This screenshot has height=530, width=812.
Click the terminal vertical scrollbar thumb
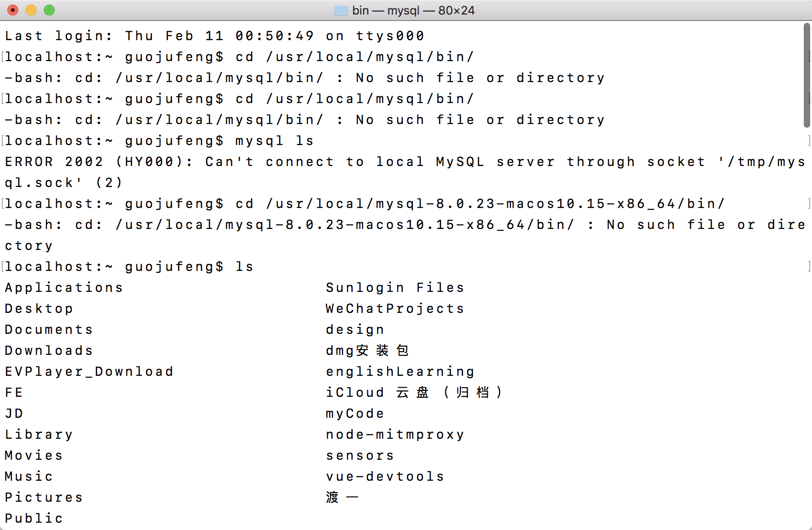click(x=807, y=76)
